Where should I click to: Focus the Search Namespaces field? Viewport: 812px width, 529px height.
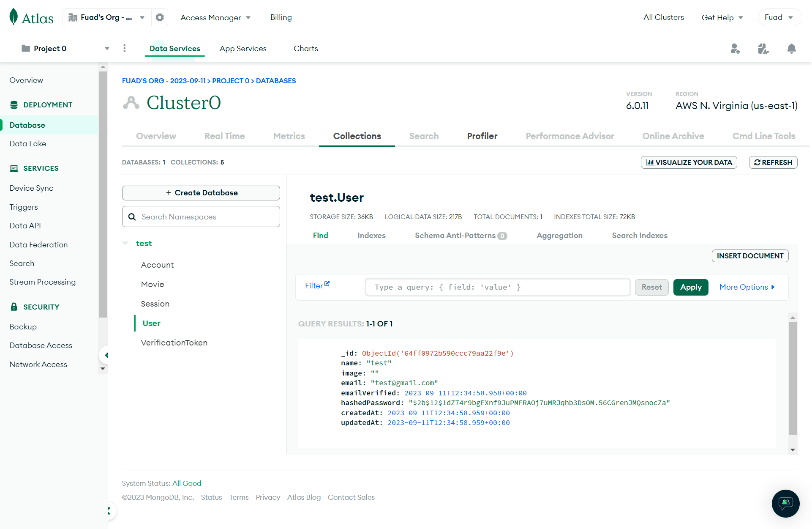coord(201,217)
